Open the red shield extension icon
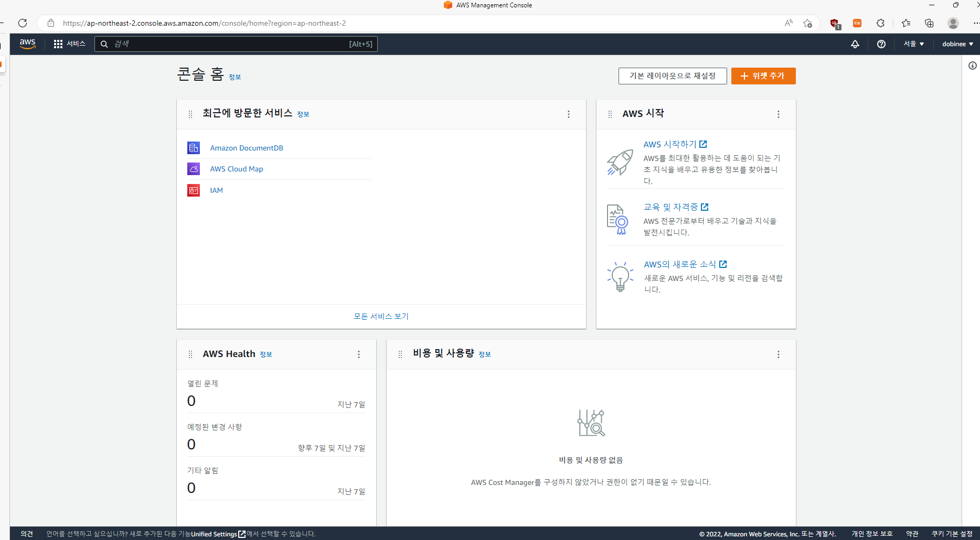The height and width of the screenshot is (540, 980). point(835,24)
